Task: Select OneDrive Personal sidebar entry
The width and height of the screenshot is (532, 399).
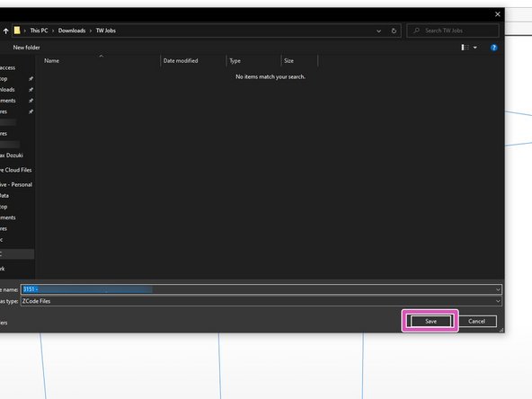Action: 16,184
